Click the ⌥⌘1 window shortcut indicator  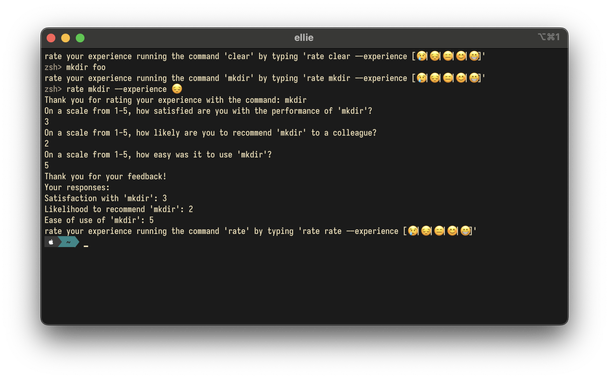coord(549,37)
